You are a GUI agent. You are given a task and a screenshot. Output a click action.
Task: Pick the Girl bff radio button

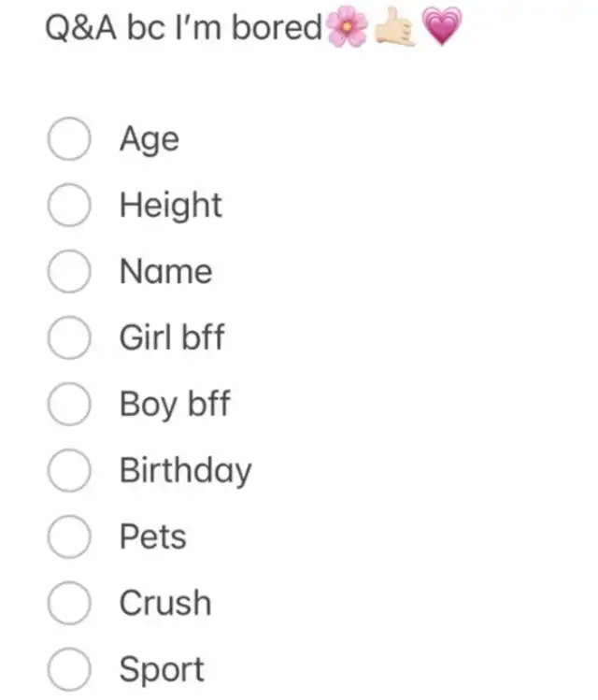(69, 337)
